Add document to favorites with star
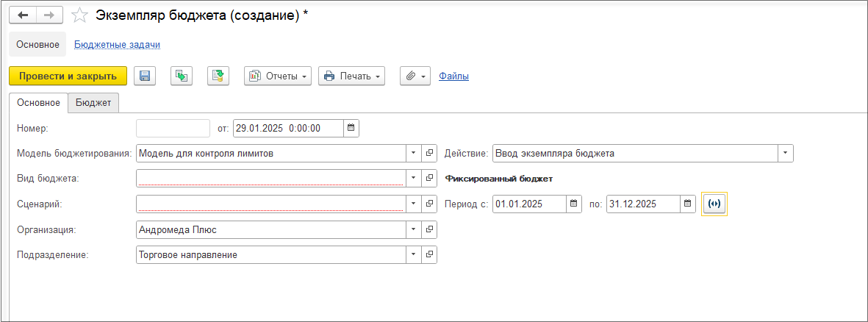868x322 pixels. point(80,15)
